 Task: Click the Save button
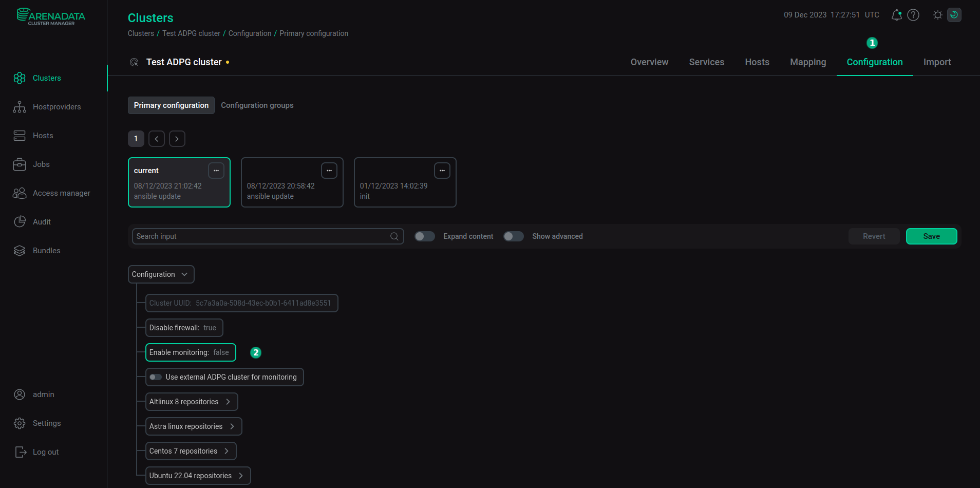tap(932, 236)
